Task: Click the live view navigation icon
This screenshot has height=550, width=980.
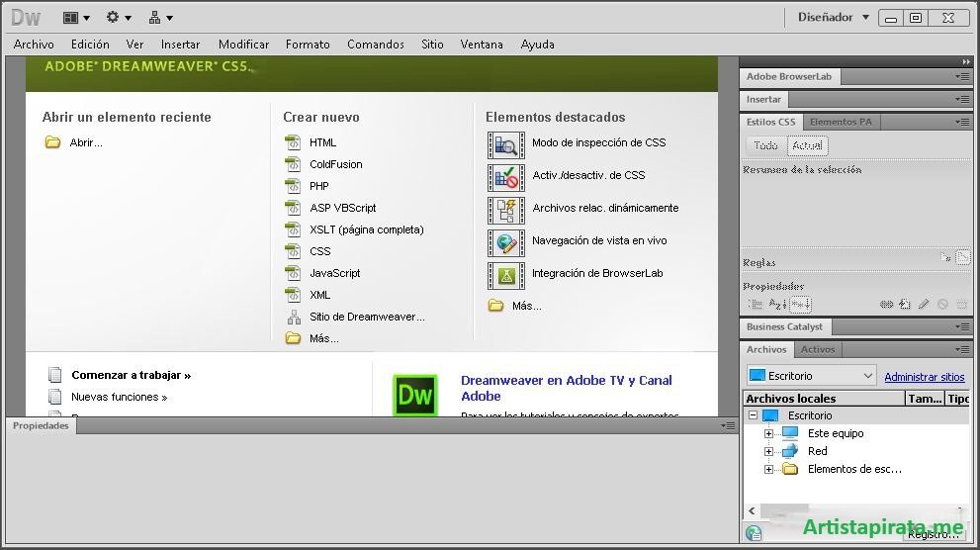Action: (x=505, y=243)
